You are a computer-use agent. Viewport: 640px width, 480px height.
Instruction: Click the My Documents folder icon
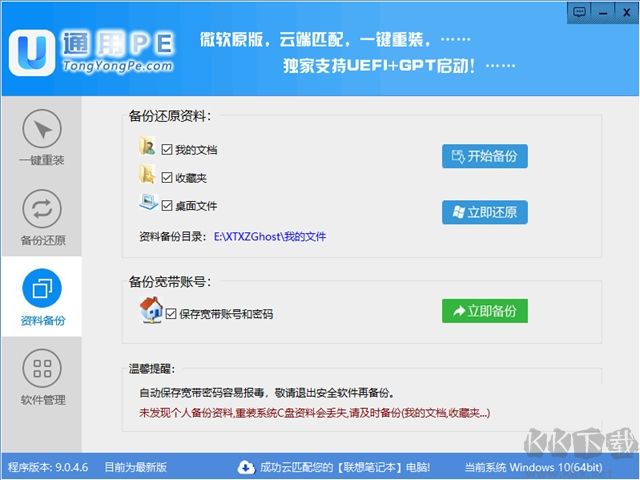[147, 147]
